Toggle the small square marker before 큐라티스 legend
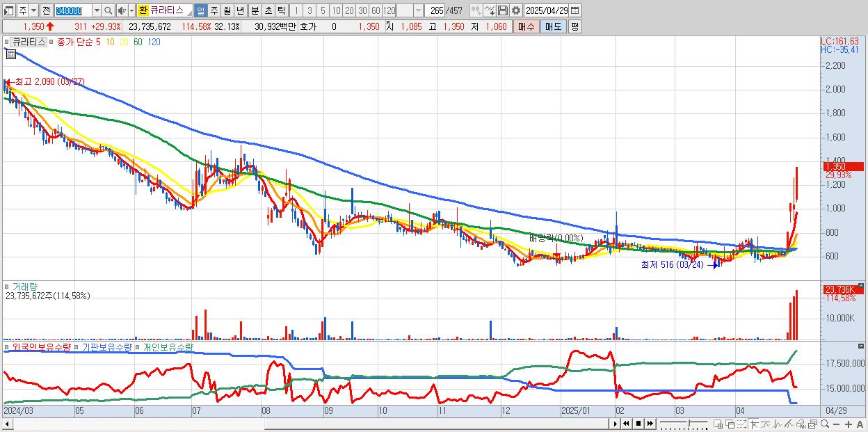 click(x=6, y=42)
